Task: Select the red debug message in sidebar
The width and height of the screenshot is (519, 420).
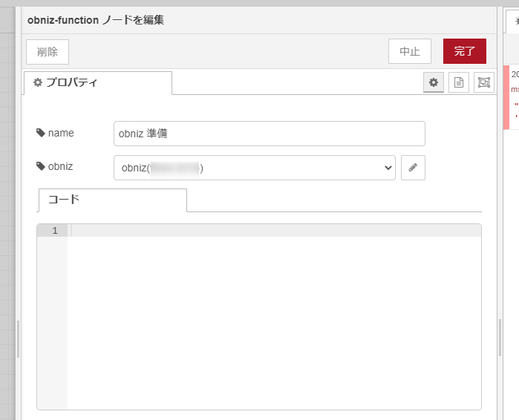Action: (513, 97)
